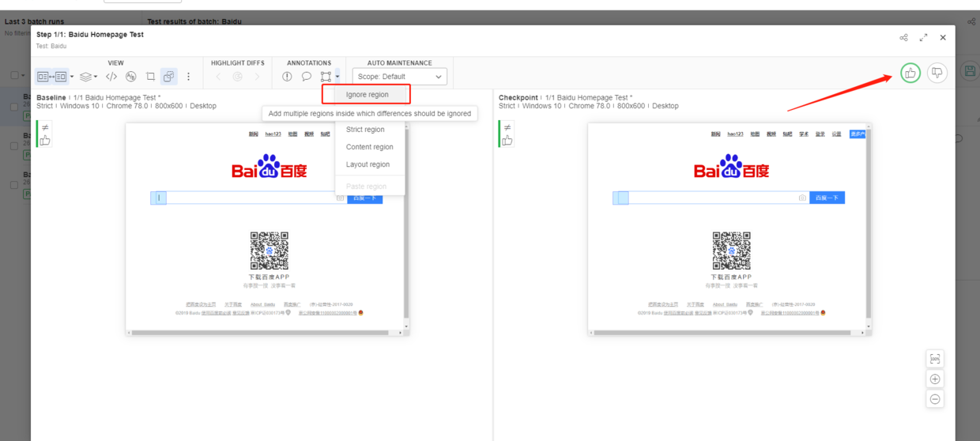Go to previous highlighted diff

click(219, 77)
